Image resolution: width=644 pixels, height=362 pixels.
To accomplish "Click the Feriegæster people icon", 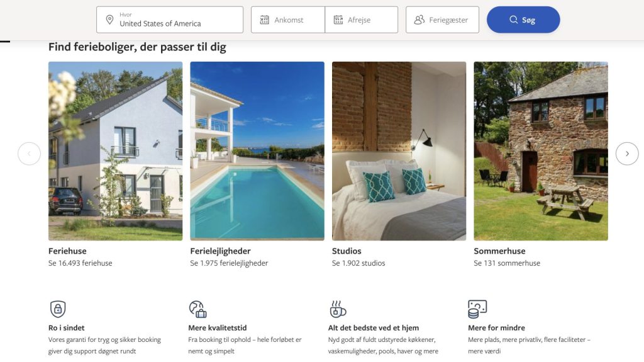I will [419, 20].
